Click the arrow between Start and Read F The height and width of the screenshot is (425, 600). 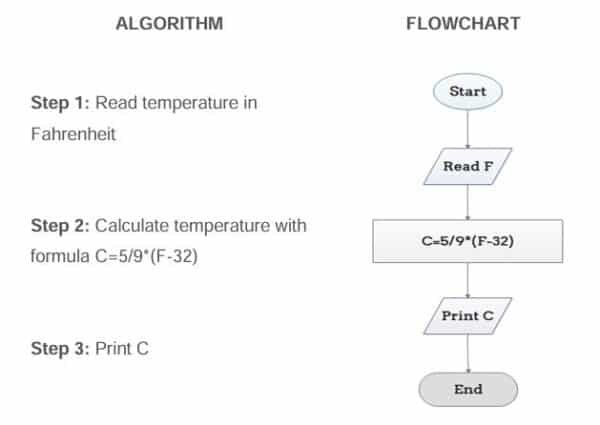click(x=467, y=128)
